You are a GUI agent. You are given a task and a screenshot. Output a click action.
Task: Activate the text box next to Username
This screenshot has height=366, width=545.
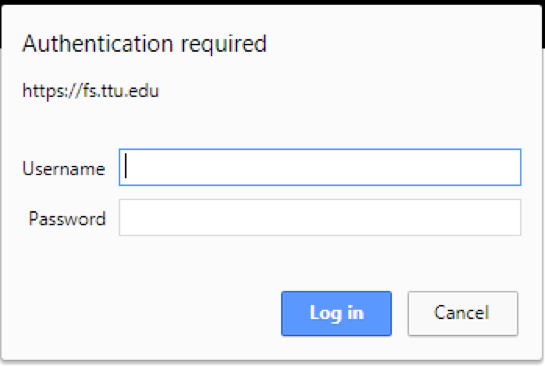(x=320, y=167)
